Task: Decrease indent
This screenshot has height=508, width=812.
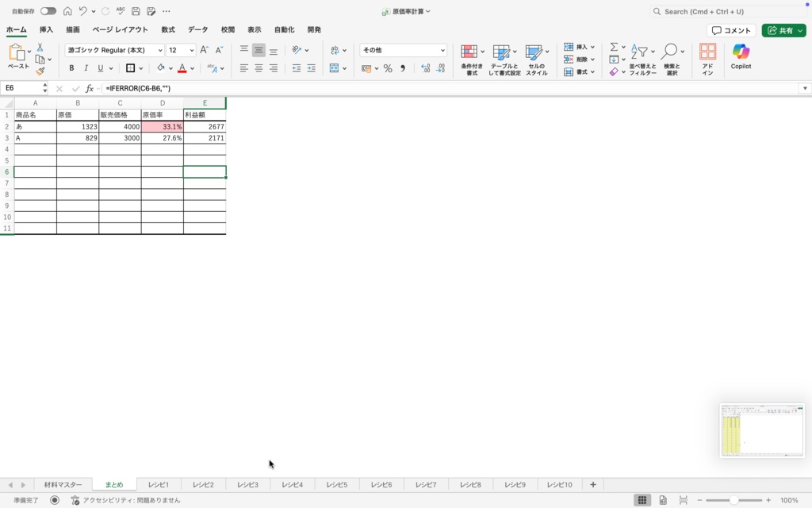Action: tap(297, 68)
